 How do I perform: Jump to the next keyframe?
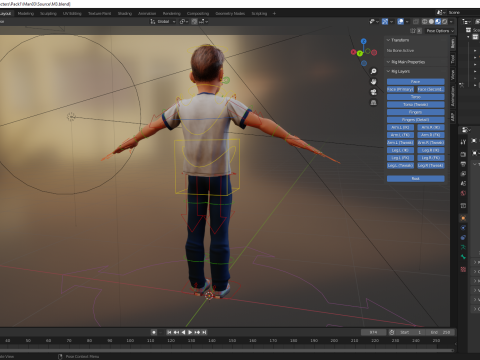pos(197,332)
